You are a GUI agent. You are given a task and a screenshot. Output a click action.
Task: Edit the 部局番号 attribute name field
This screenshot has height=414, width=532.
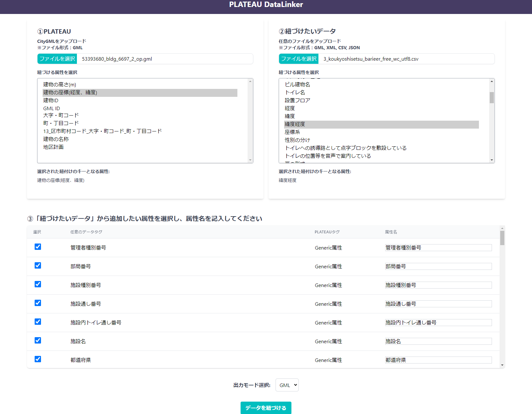pos(438,266)
